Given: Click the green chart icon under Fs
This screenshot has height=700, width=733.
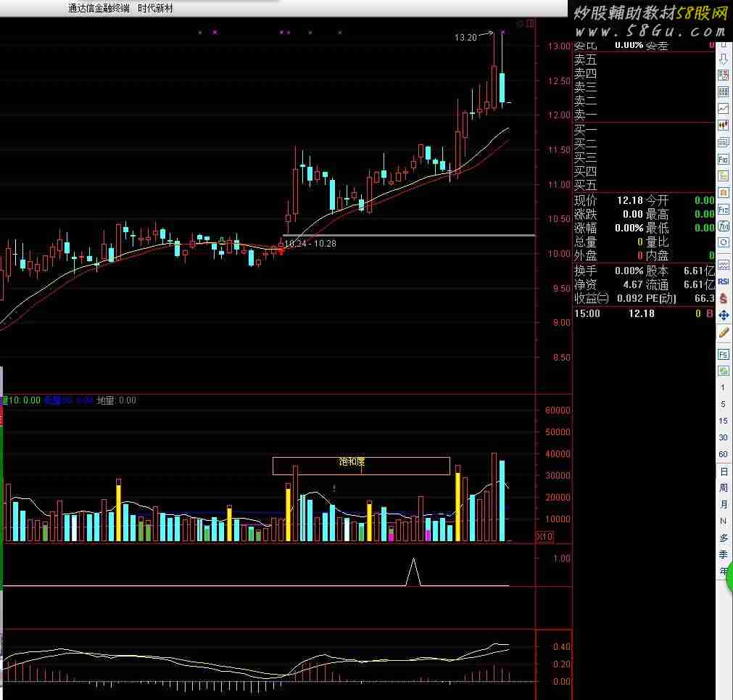Looking at the screenshot, I should pos(723,371).
